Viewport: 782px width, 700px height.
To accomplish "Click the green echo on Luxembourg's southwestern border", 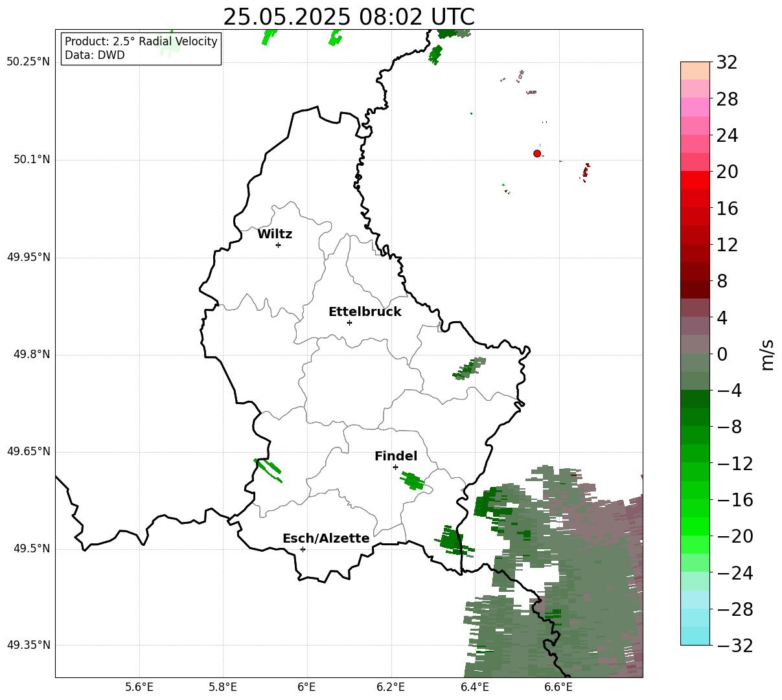I will (268, 469).
